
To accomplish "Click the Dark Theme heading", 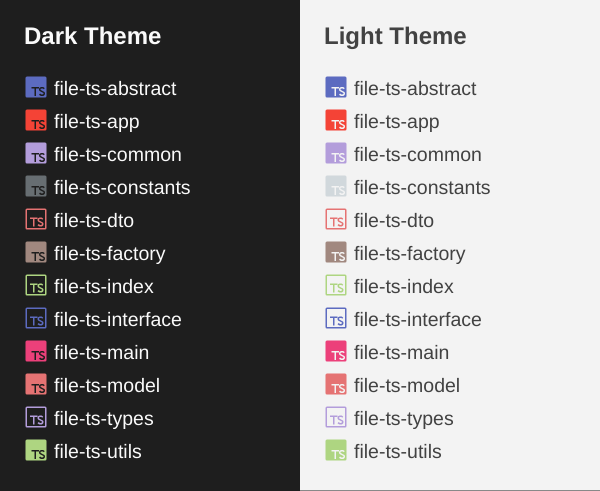I will pos(93,36).
